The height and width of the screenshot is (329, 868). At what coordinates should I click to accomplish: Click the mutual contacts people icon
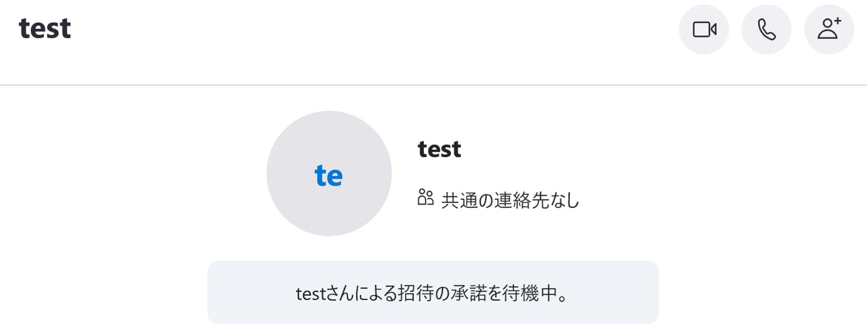(x=425, y=197)
